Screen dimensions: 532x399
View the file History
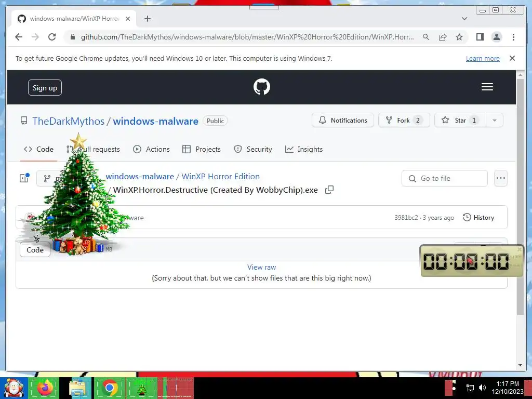pos(478,218)
